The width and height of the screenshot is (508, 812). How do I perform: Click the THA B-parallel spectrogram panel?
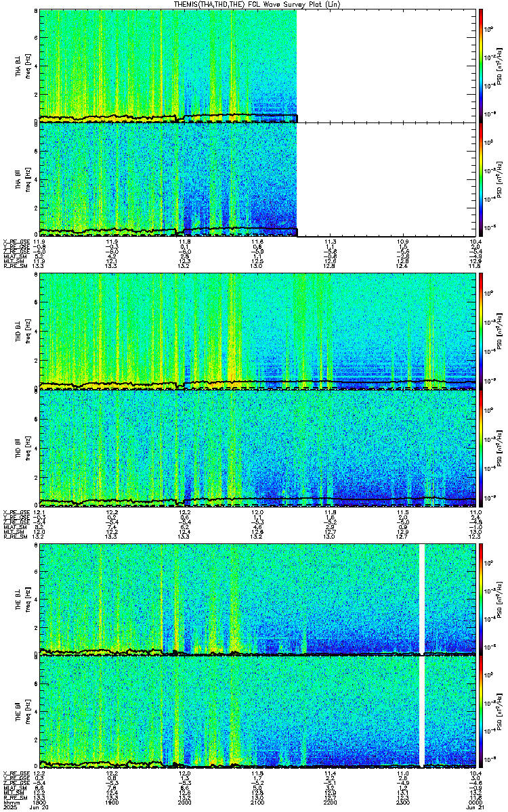coord(258,179)
